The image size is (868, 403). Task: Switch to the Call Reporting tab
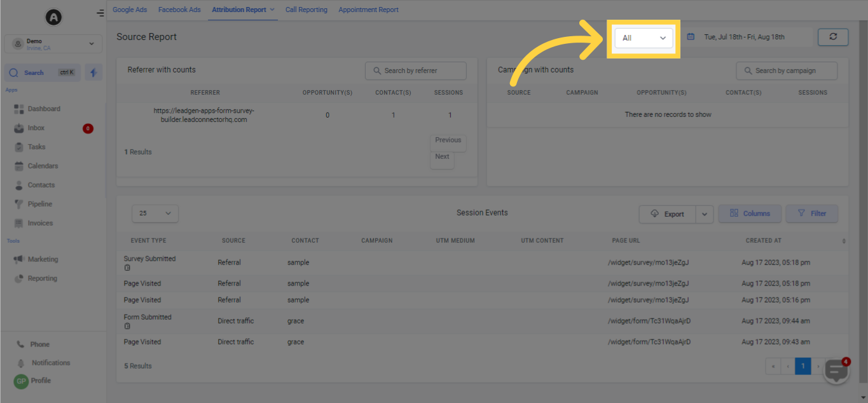pyautogui.click(x=306, y=10)
